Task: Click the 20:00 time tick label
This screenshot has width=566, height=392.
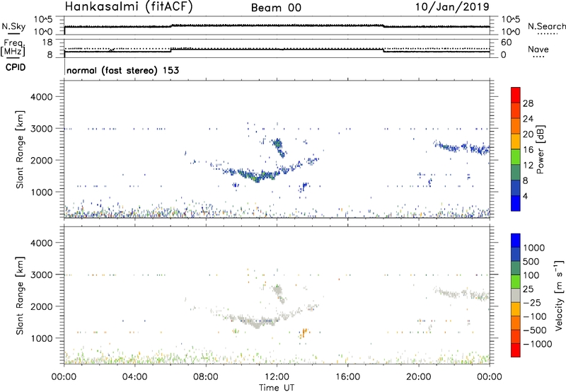Action: point(419,377)
